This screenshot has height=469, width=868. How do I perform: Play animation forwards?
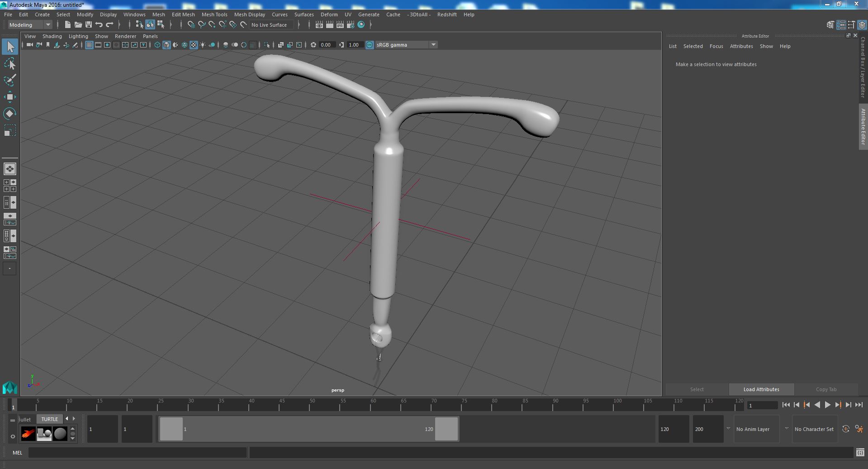[827, 405]
